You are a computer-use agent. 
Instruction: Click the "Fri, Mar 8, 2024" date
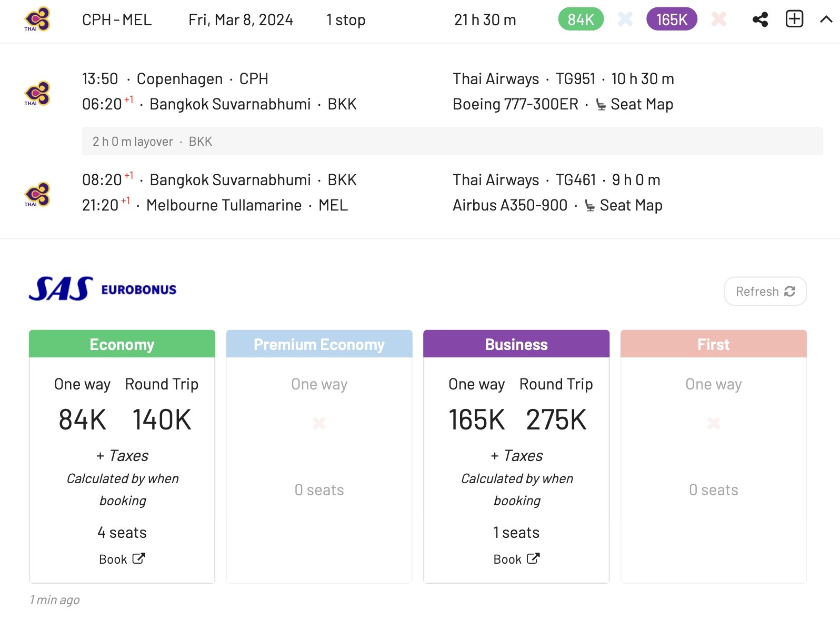(x=241, y=20)
